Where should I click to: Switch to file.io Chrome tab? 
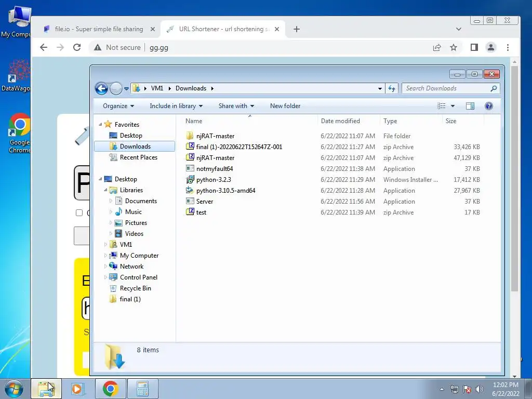[x=99, y=29]
